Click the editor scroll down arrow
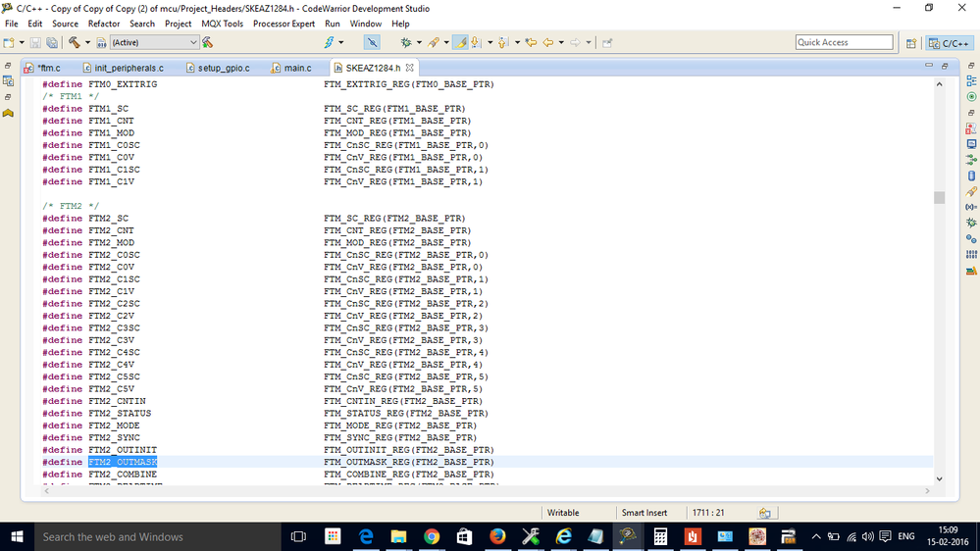The image size is (980, 551). click(x=940, y=479)
